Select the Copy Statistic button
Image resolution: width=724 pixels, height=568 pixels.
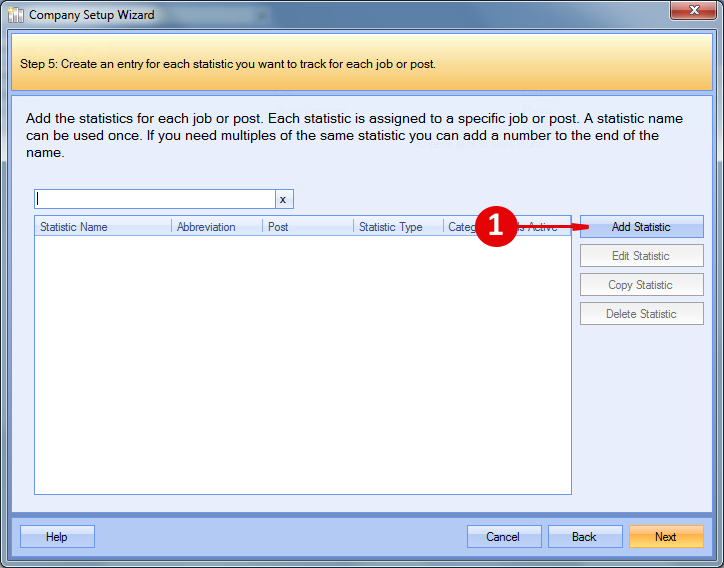(641, 285)
